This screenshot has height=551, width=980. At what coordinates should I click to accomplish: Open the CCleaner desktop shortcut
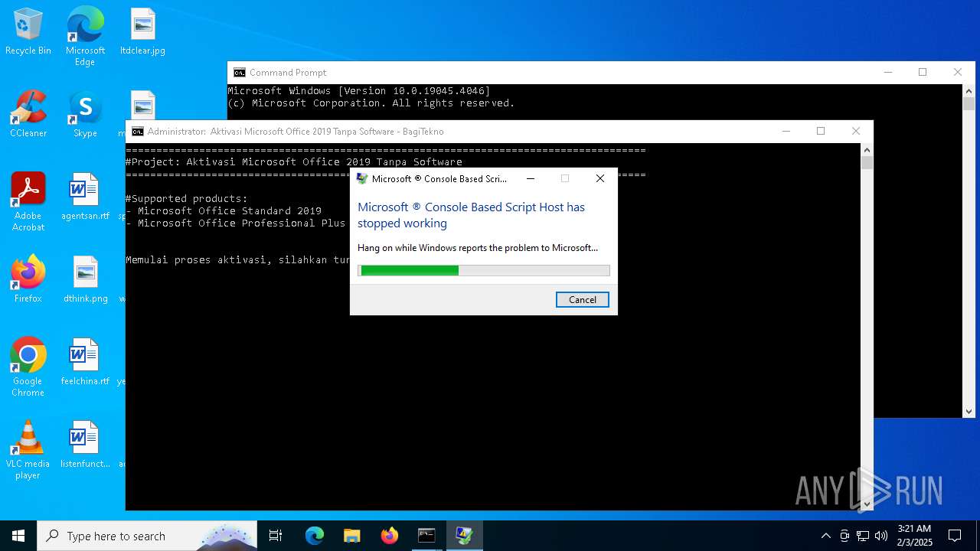[x=28, y=115]
